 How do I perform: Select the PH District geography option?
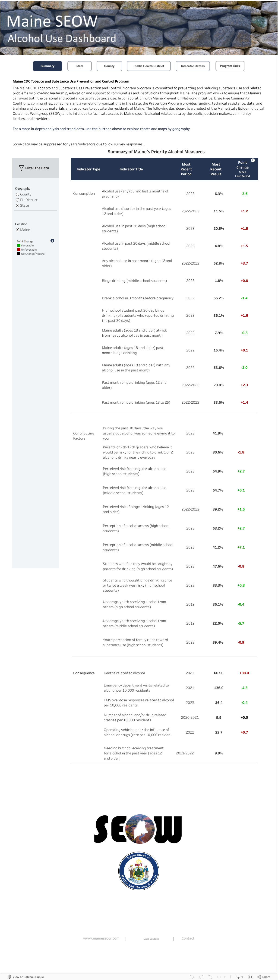pos(18,200)
